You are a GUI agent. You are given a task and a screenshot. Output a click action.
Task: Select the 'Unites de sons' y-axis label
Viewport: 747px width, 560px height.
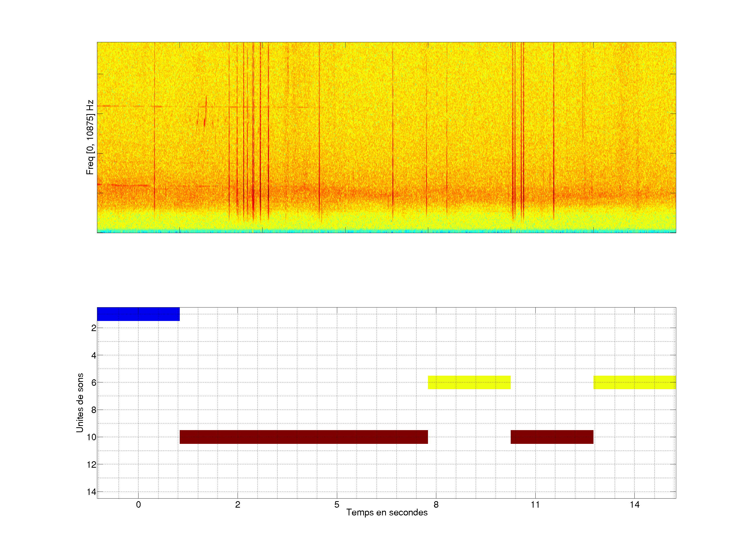click(80, 403)
